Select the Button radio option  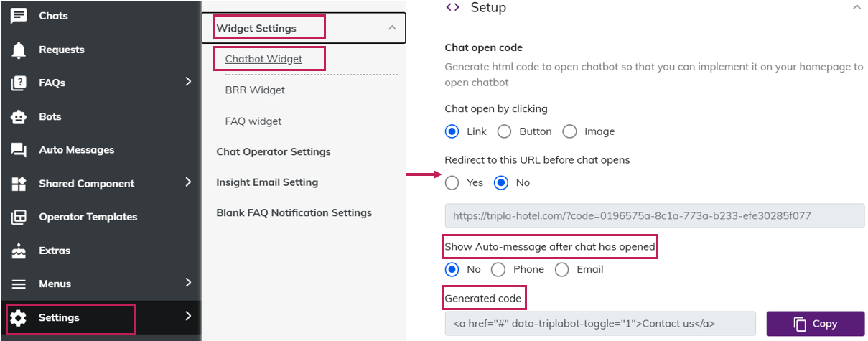(x=505, y=131)
